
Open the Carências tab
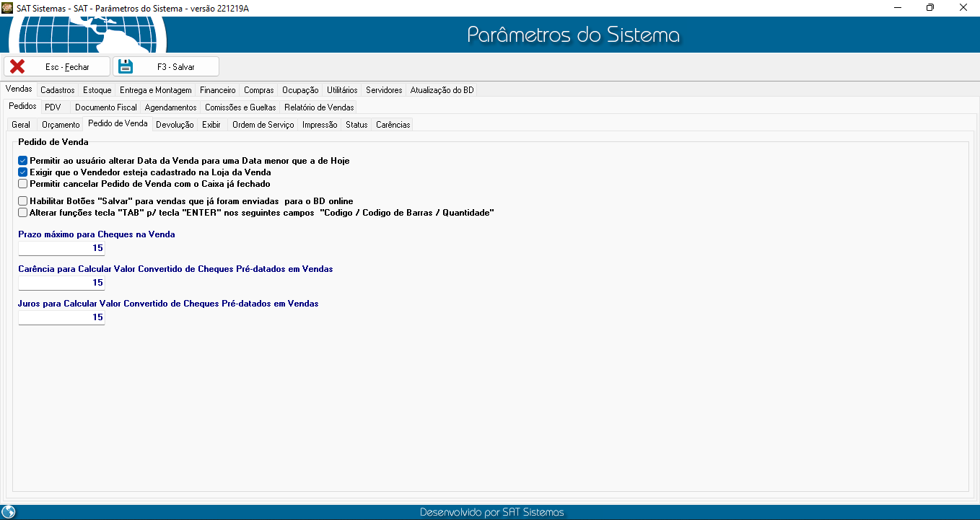tap(393, 125)
